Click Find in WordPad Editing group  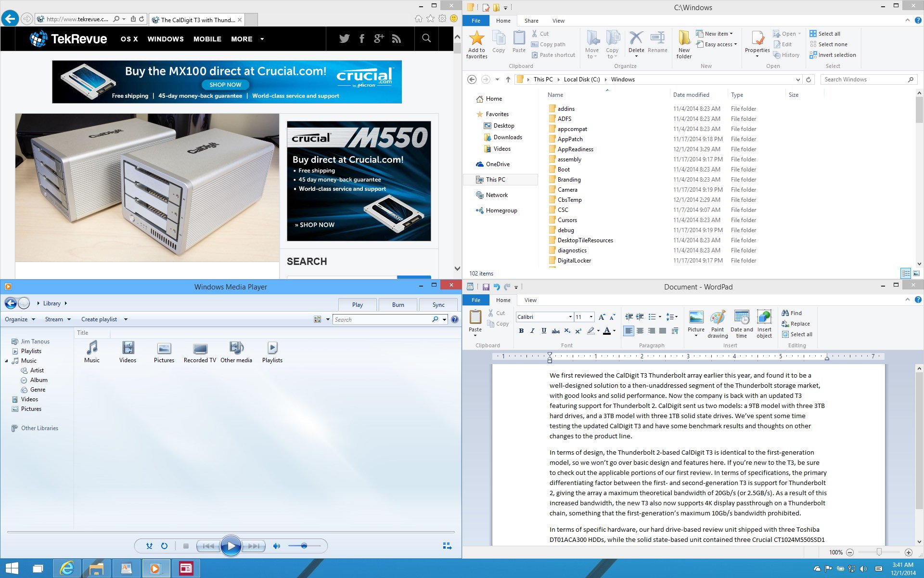(x=792, y=313)
